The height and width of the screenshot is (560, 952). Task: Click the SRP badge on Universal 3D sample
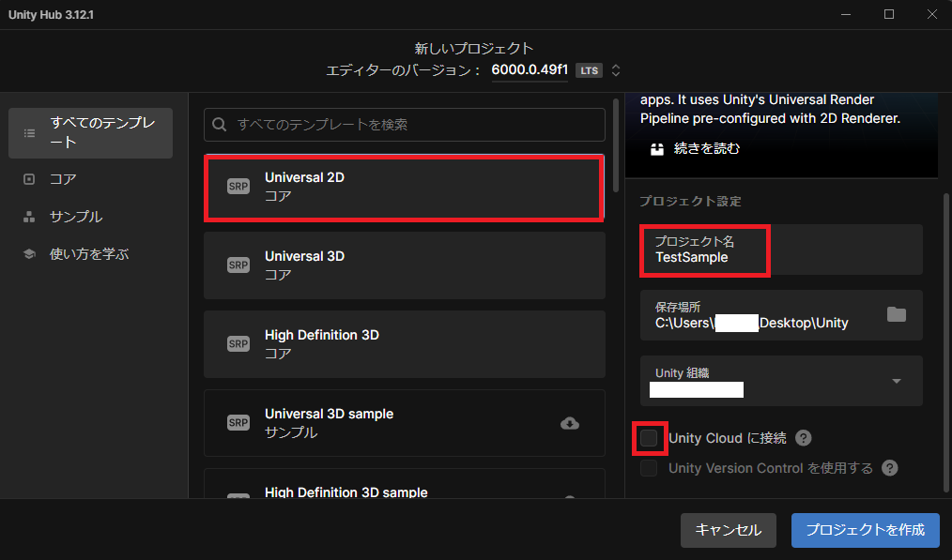coord(238,423)
